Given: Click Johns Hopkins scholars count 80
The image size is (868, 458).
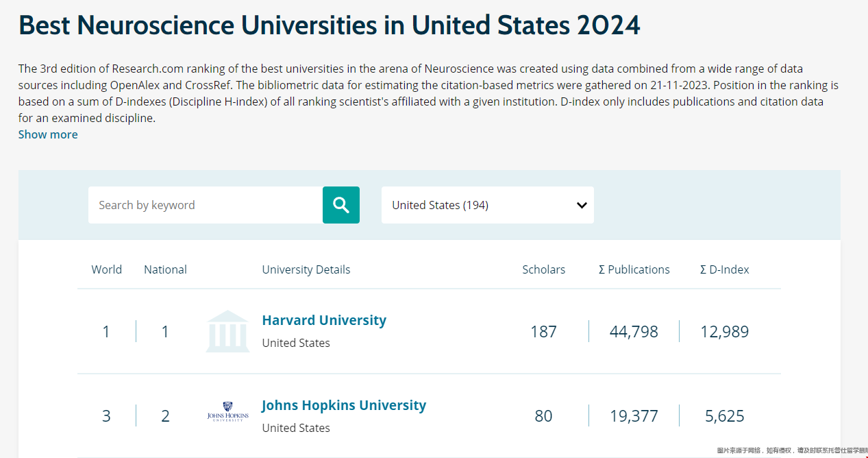Looking at the screenshot, I should tap(543, 416).
